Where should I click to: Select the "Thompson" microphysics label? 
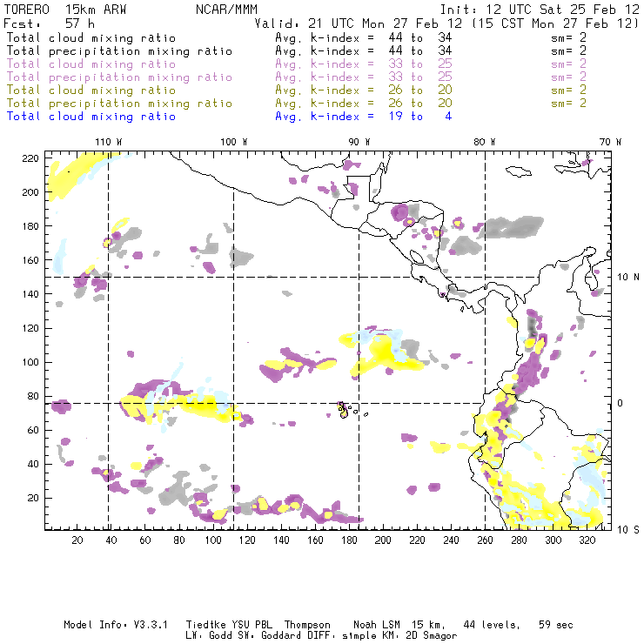point(307,625)
